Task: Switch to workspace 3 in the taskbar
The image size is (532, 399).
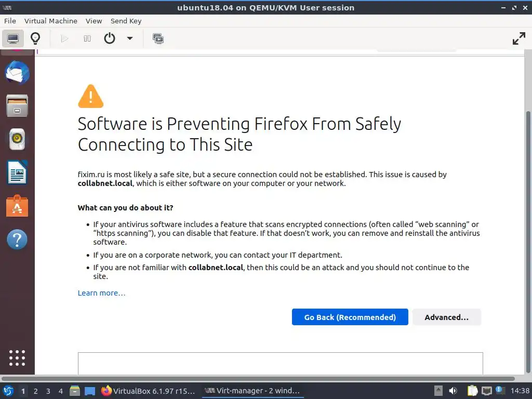Action: [x=48, y=391]
